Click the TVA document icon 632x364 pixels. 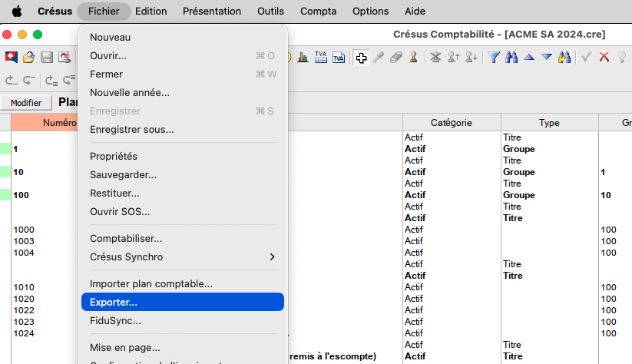[x=339, y=58]
